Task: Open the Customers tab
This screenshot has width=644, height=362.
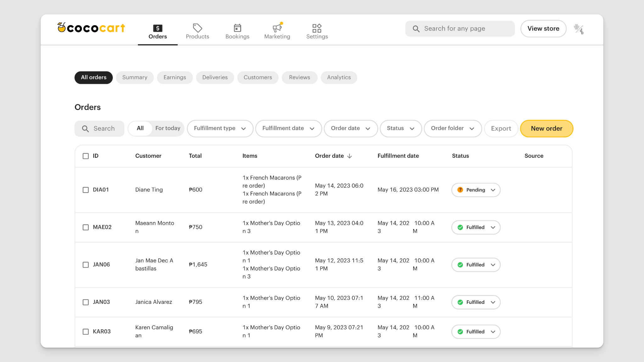Action: [258, 77]
